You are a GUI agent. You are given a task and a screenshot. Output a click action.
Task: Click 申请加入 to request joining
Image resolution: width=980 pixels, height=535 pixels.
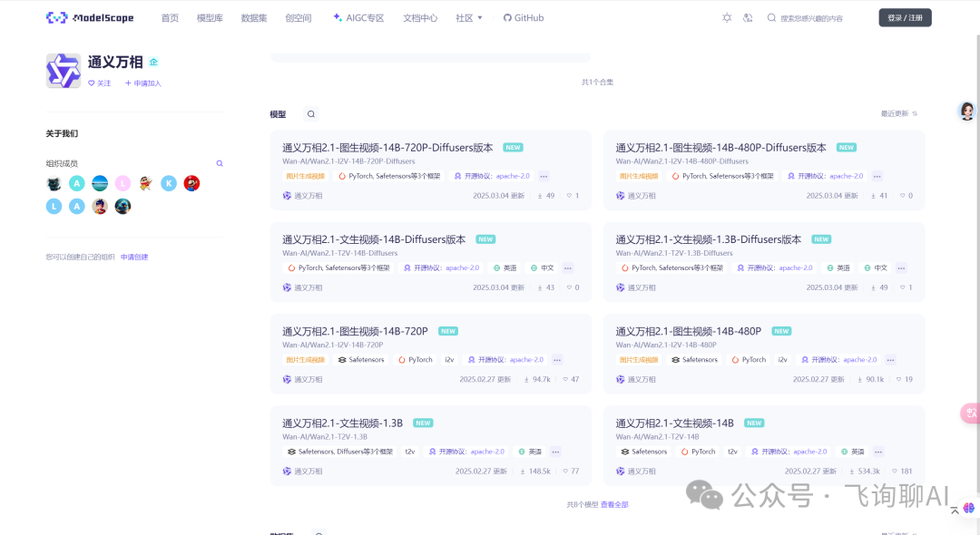[143, 83]
